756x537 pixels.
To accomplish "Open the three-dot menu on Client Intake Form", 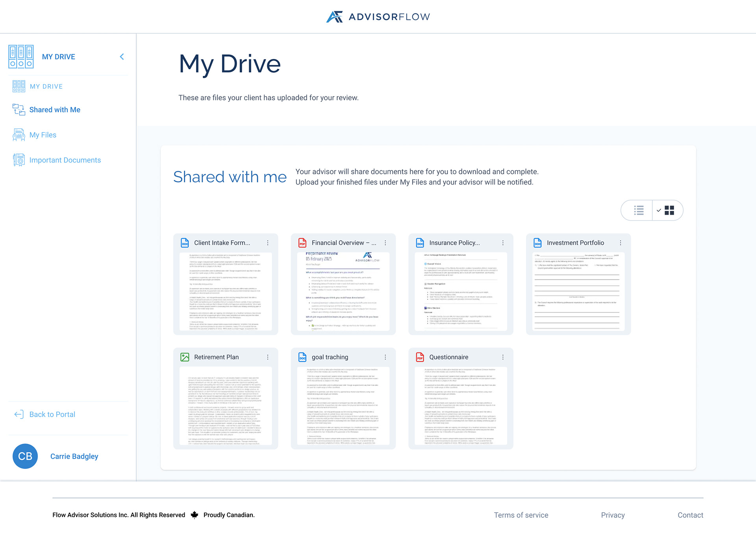I will [x=268, y=242].
